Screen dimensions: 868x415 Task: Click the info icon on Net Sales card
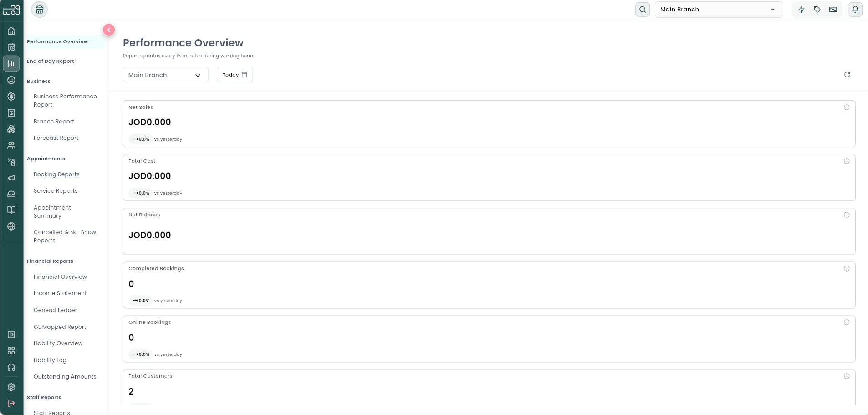(847, 108)
